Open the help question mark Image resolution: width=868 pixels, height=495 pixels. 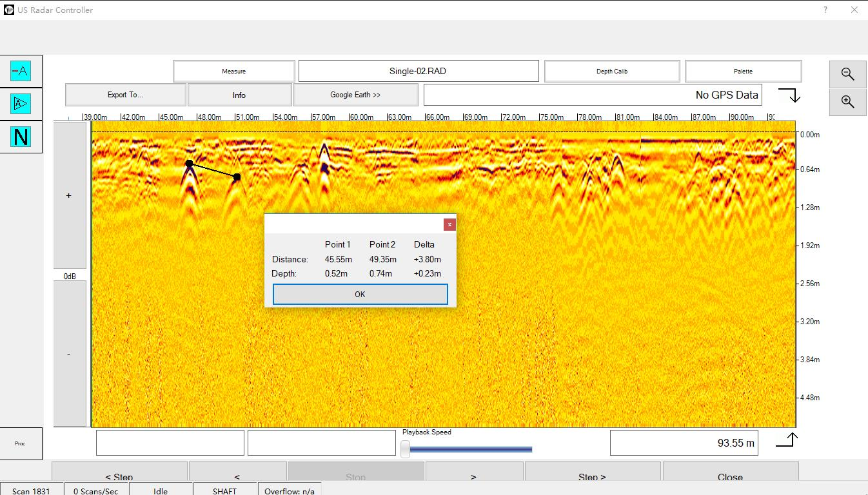[x=825, y=10]
